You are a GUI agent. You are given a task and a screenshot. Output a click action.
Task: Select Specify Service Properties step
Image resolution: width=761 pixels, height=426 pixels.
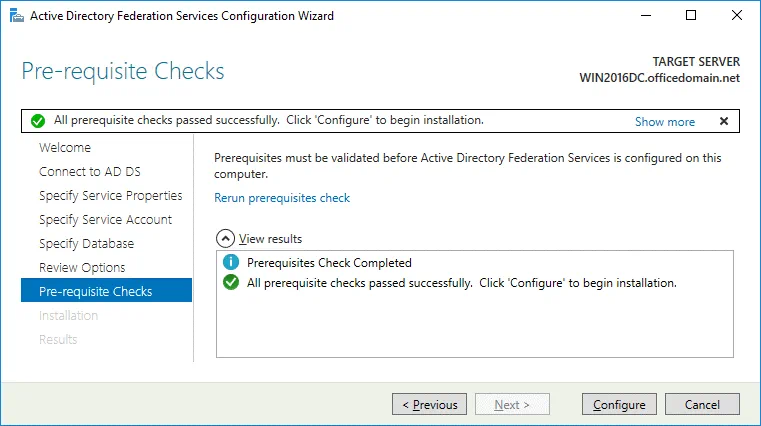110,195
